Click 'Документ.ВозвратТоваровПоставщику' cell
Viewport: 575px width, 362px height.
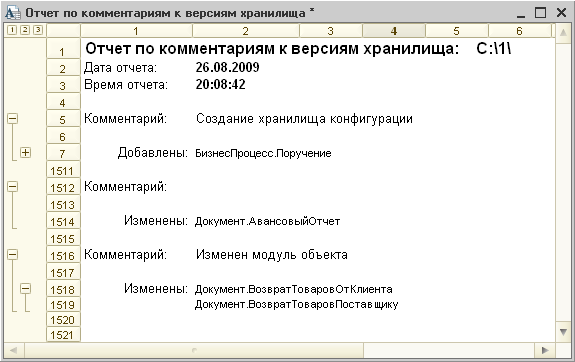coord(296,304)
